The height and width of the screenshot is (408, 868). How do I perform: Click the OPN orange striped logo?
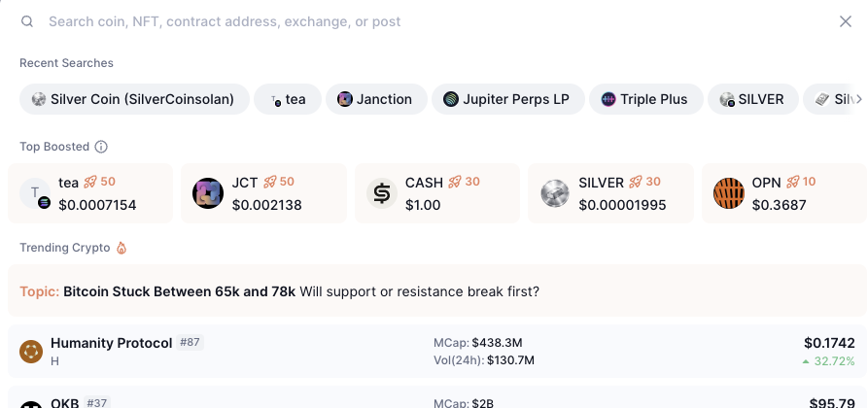tap(728, 193)
